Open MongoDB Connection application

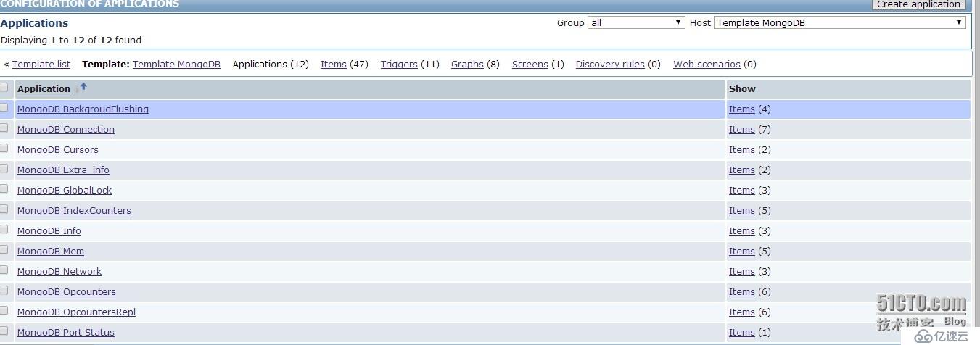click(66, 129)
